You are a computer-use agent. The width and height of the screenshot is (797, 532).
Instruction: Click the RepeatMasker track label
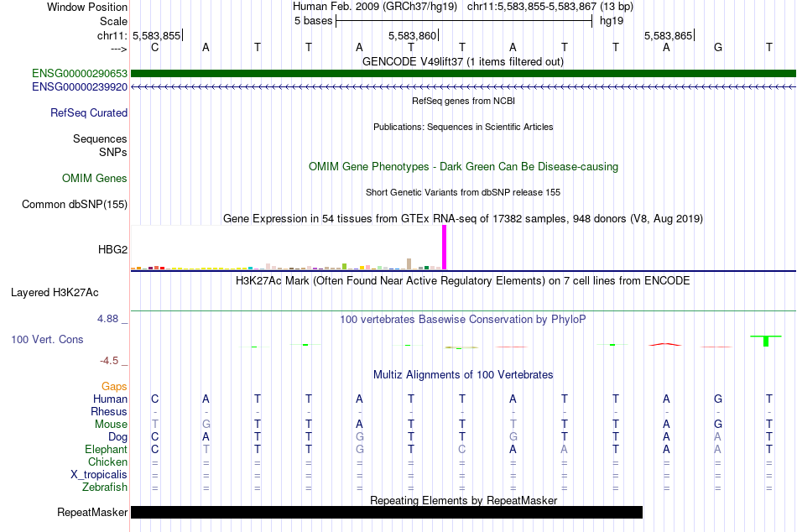92,512
